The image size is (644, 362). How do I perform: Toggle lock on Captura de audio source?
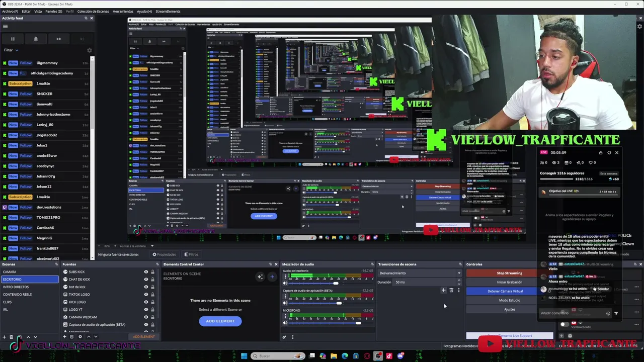152,325
